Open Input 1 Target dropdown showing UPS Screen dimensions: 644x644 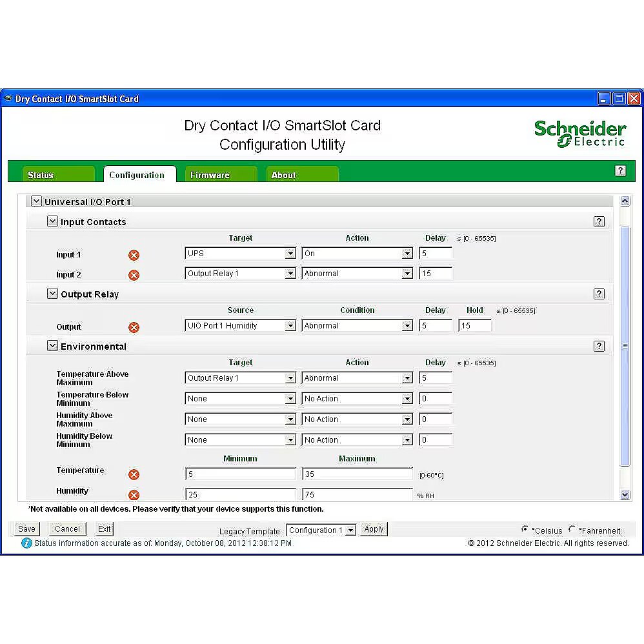(240, 254)
